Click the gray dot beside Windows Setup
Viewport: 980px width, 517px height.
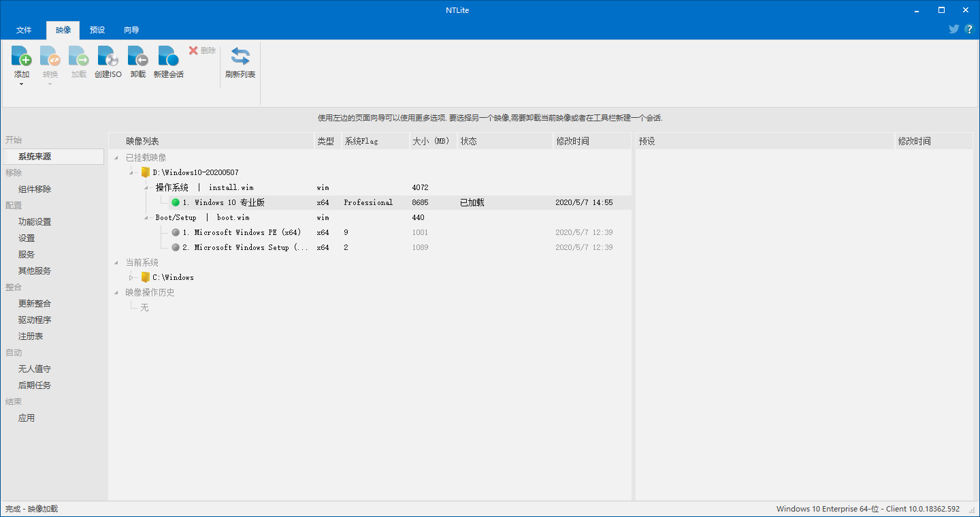176,247
